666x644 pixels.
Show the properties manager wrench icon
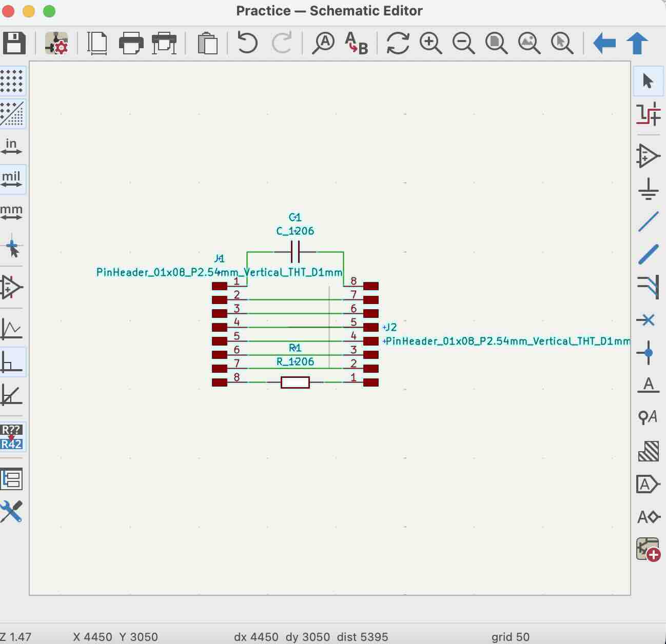click(x=11, y=512)
